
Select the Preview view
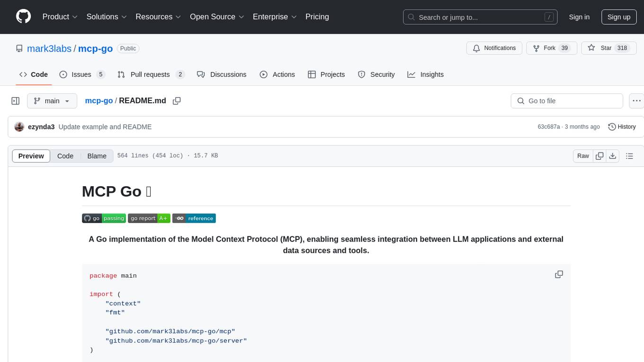[x=31, y=156]
